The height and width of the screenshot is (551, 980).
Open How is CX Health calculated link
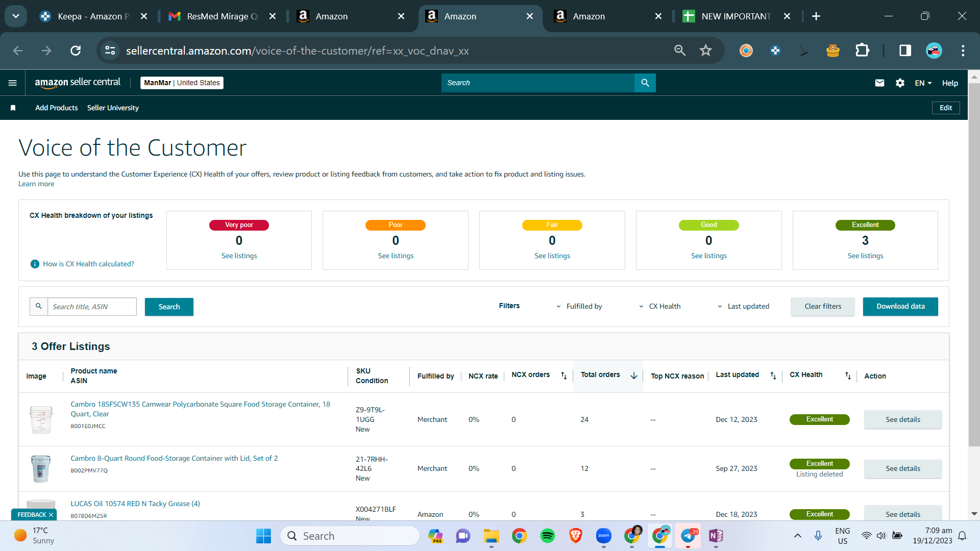[88, 264]
